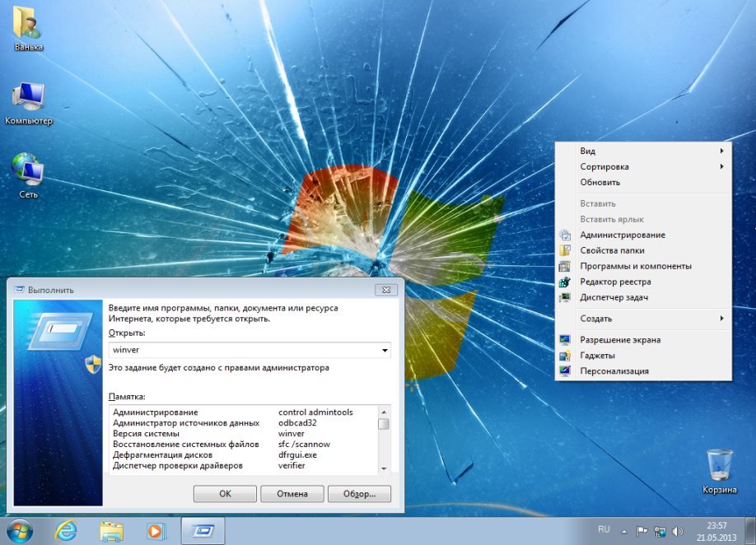Click the Windows Start orb button

[20, 529]
